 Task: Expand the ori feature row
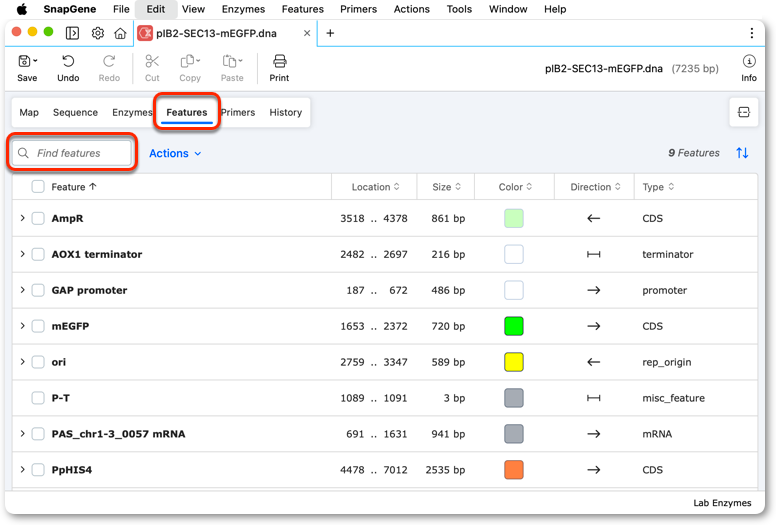pyautogui.click(x=22, y=362)
